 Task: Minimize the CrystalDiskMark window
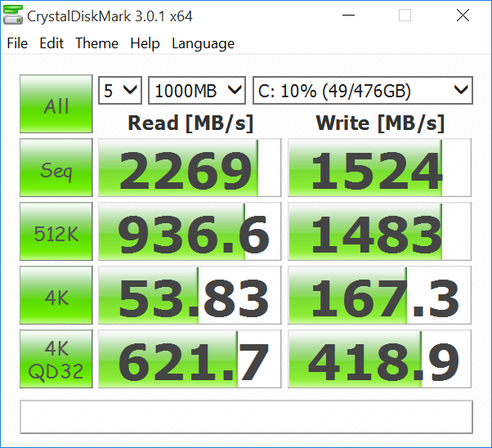(x=348, y=15)
